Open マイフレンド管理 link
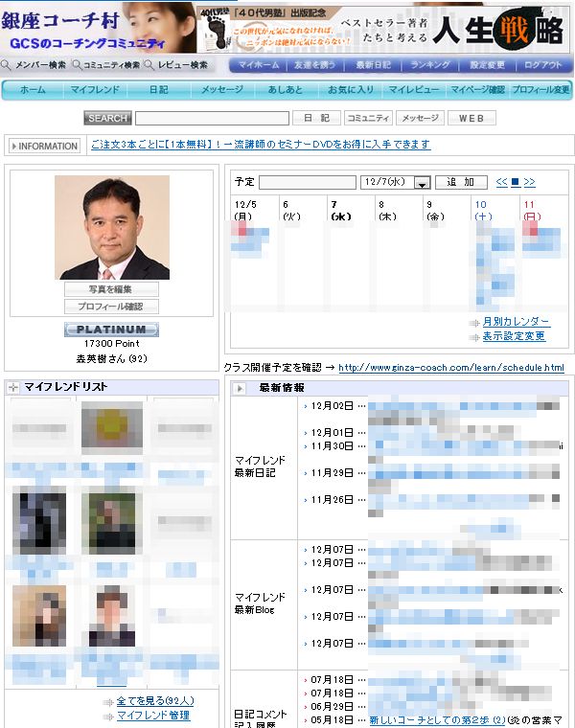The width and height of the screenshot is (575, 728). (x=153, y=715)
